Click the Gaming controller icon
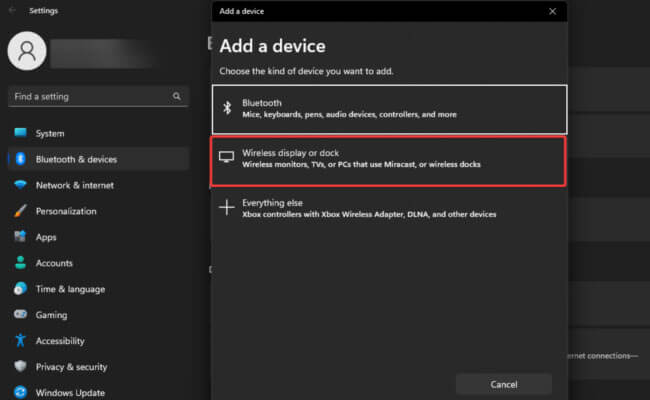This screenshot has height=400, width=650. click(20, 314)
